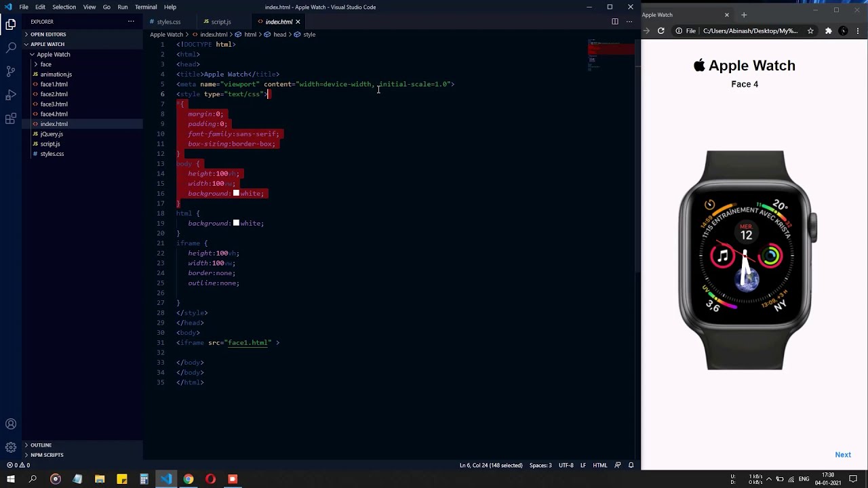Open the Help menu

click(170, 7)
